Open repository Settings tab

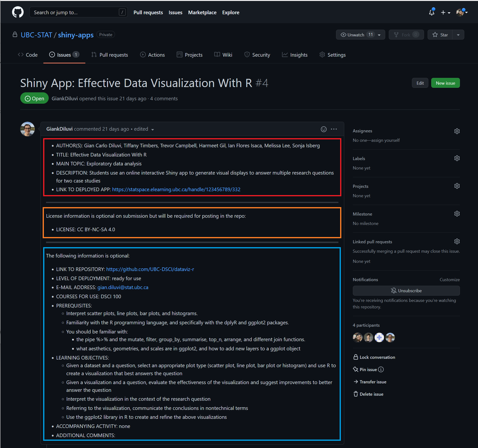point(333,55)
